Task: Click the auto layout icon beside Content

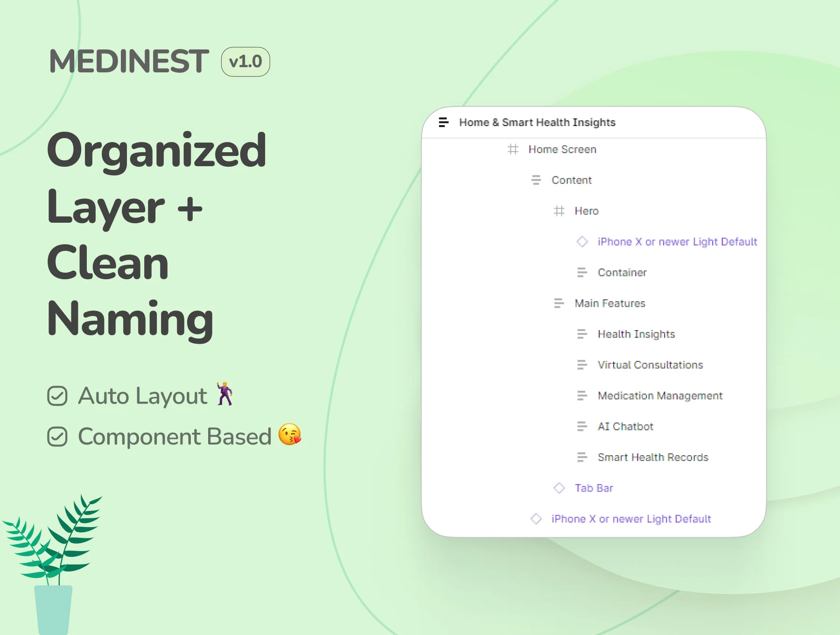Action: [x=536, y=180]
